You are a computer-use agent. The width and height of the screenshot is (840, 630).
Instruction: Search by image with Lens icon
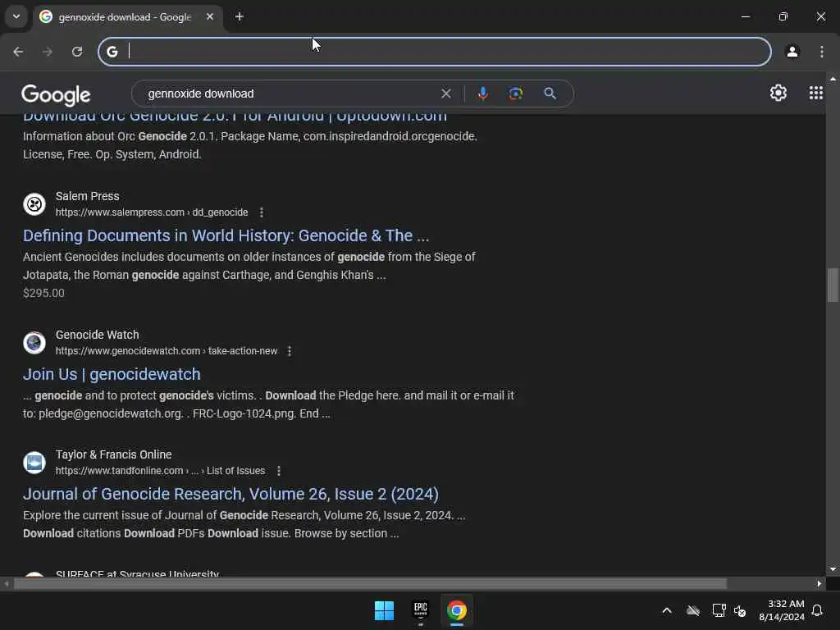coord(516,94)
